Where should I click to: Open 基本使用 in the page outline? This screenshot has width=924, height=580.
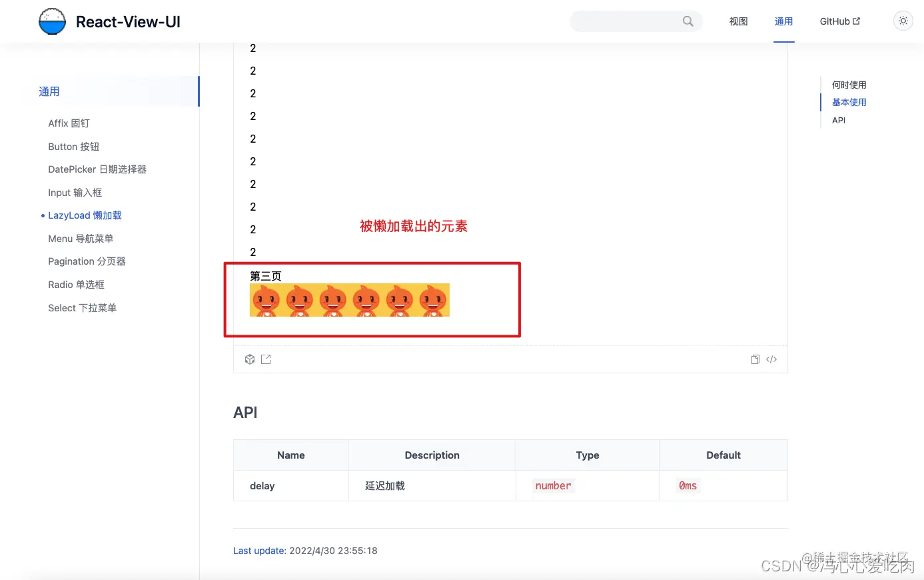849,102
